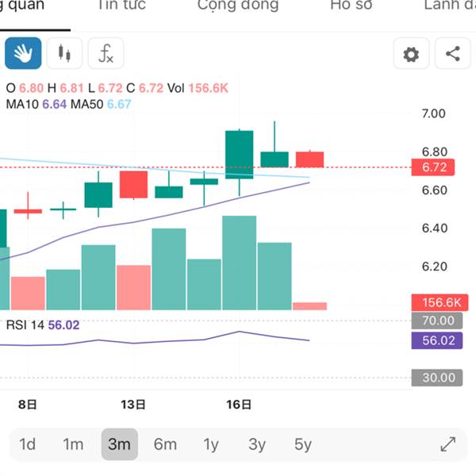
Task: Select the 3m time range
Action: point(119,444)
